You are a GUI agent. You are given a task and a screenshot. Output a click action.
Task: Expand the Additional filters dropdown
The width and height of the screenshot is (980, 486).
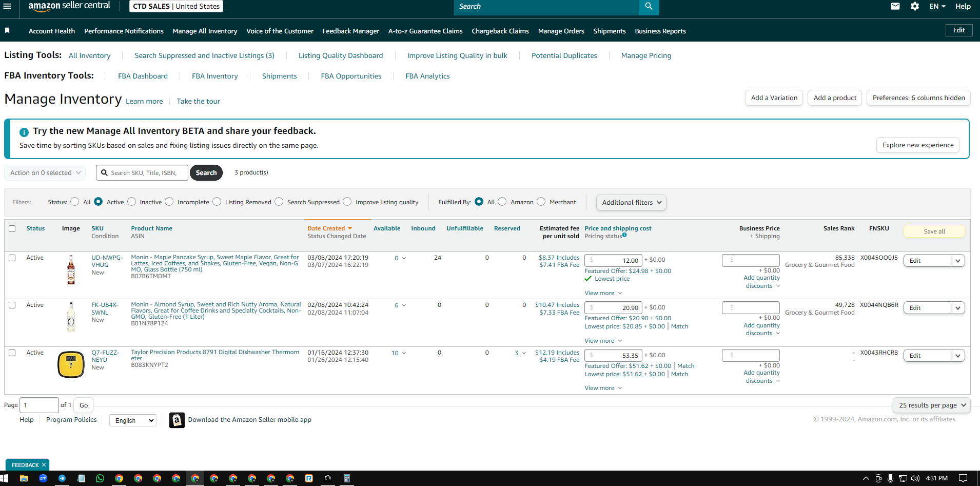point(631,203)
